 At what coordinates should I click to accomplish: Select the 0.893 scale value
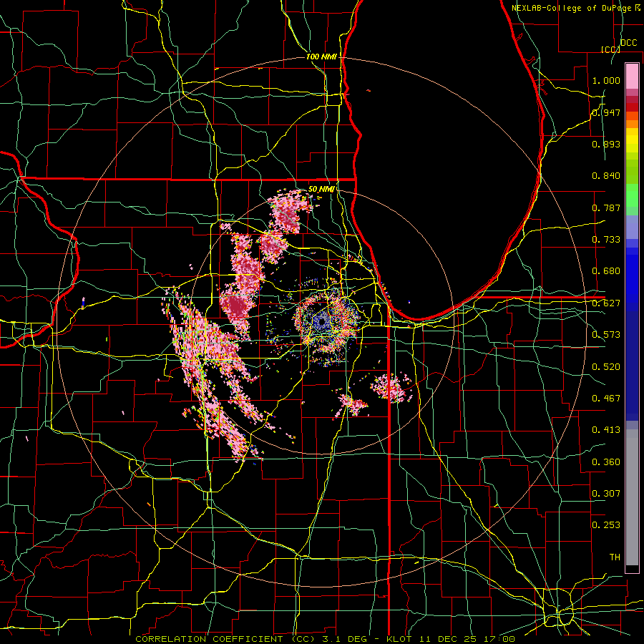tap(606, 144)
